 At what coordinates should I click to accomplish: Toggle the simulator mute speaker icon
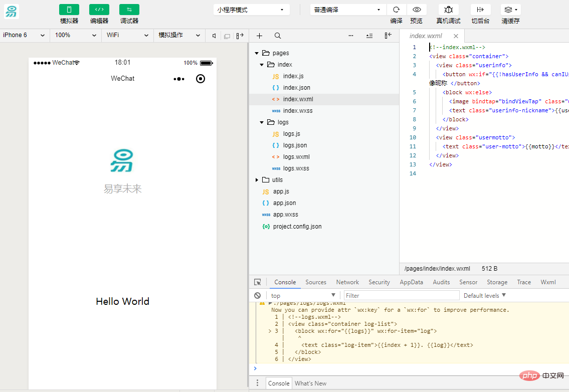[x=214, y=36]
